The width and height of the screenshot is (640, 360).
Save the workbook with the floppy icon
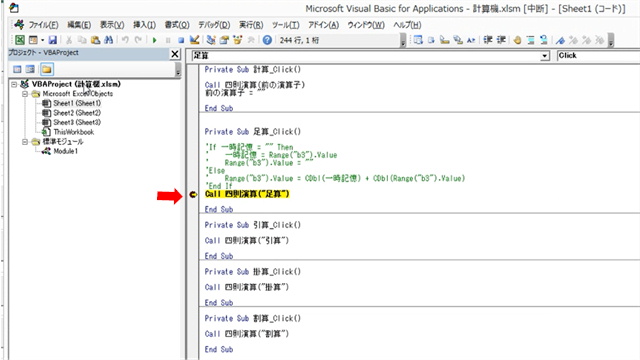click(53, 40)
